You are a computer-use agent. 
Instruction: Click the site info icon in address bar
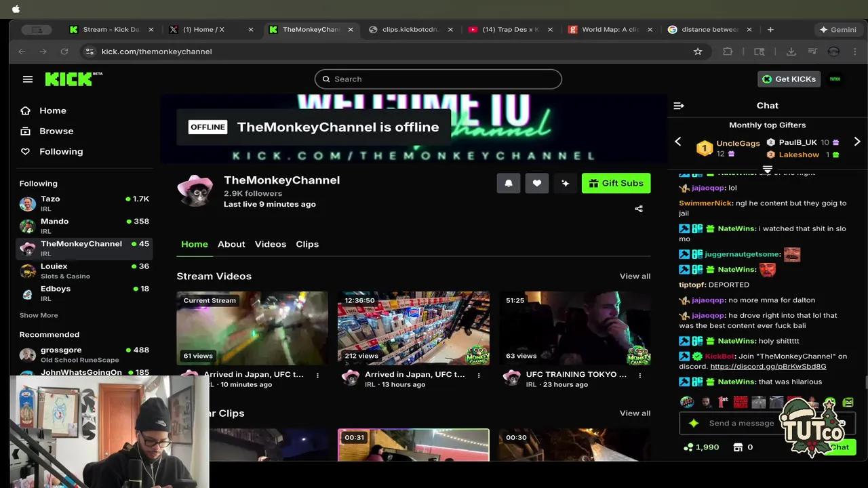tap(89, 52)
